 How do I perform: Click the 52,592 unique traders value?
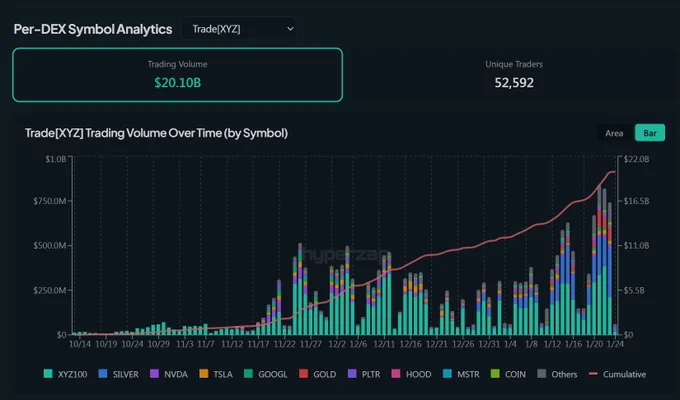coord(514,83)
